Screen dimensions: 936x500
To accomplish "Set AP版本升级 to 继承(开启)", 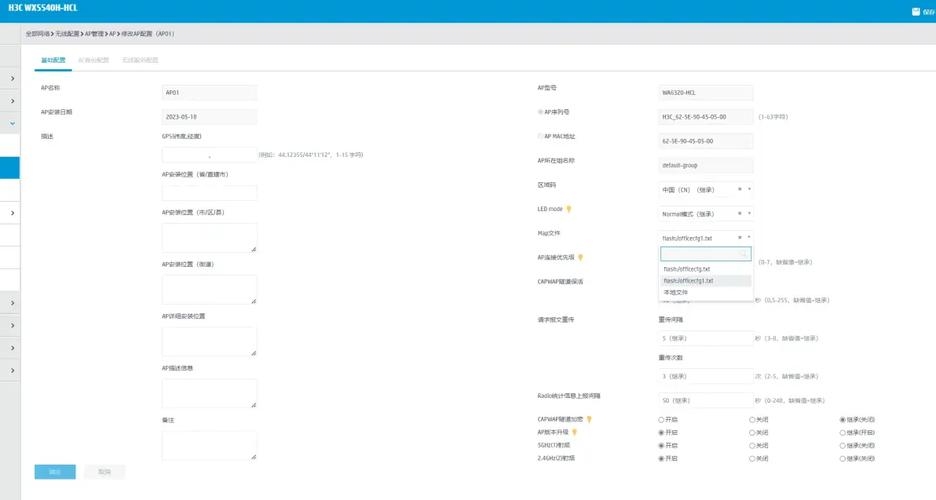I will point(842,433).
